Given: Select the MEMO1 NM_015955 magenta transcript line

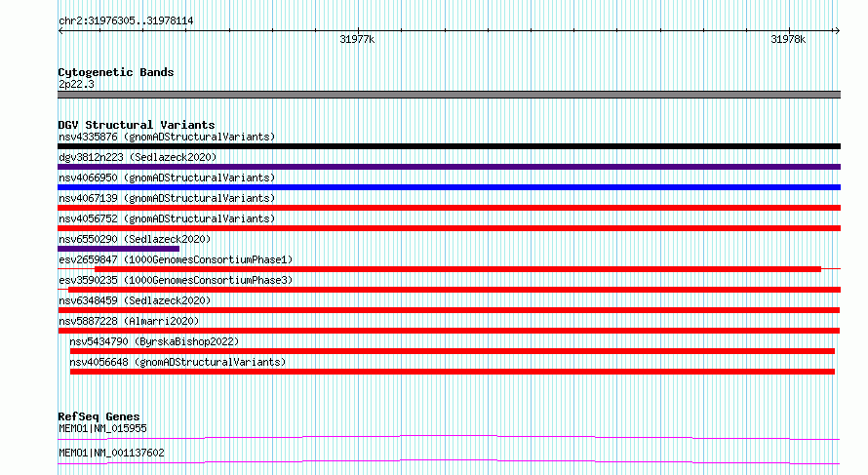Looking at the screenshot, I should tap(449, 437).
